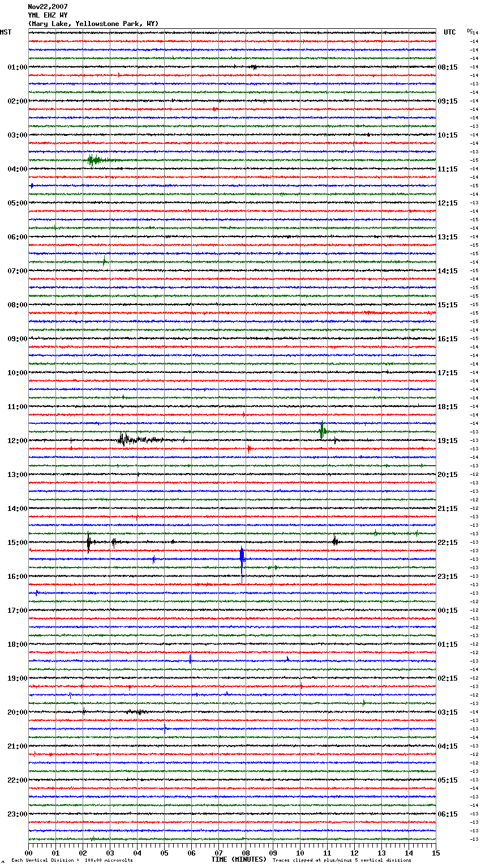481x868 pixels.
Task: Click the 22:15 UTC time label
Action: tap(448, 543)
